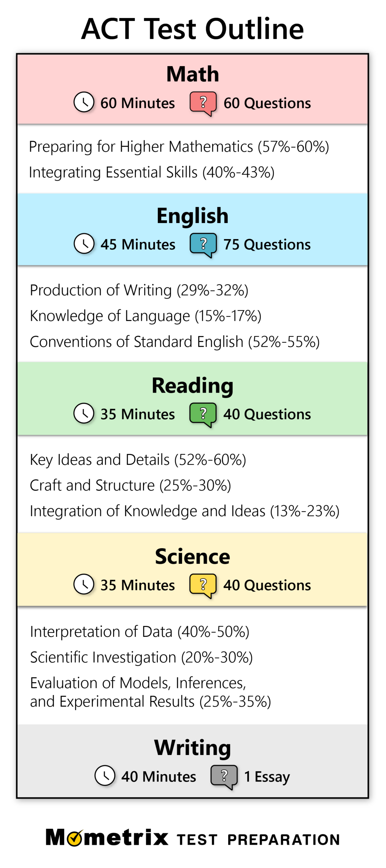
Task: Select the Writing section heading
Action: (192, 747)
